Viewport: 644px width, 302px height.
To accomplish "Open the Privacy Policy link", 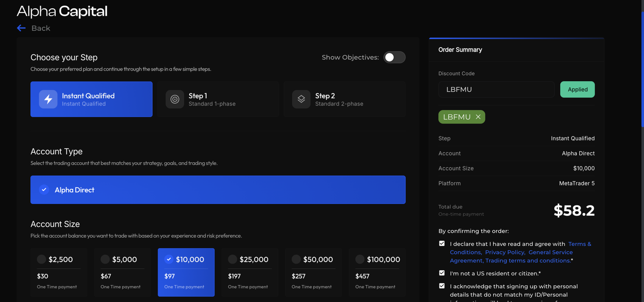I will tap(505, 252).
